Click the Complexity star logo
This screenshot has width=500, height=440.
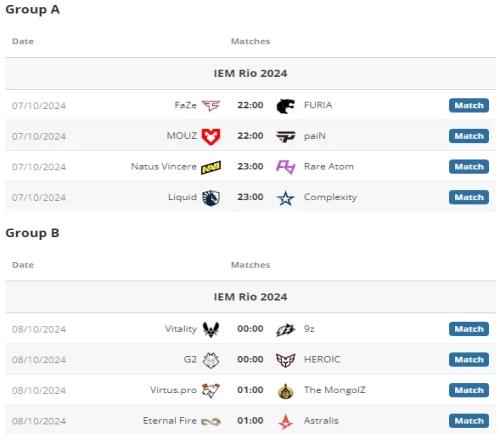point(286,198)
